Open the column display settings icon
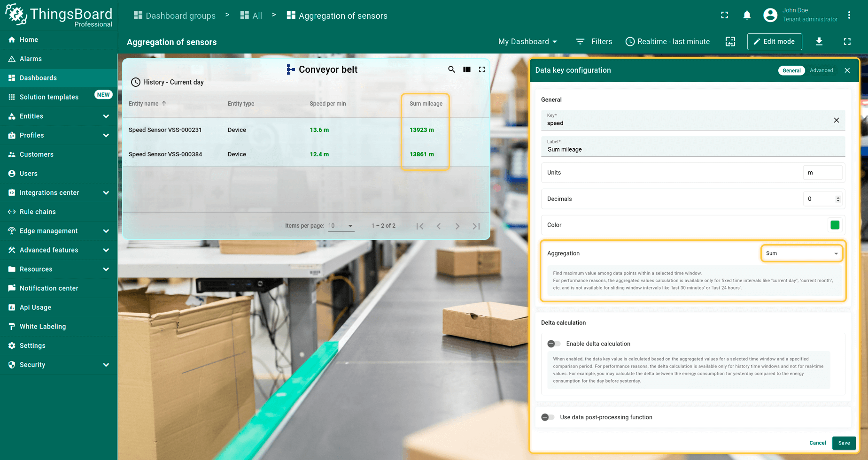 pyautogui.click(x=467, y=69)
